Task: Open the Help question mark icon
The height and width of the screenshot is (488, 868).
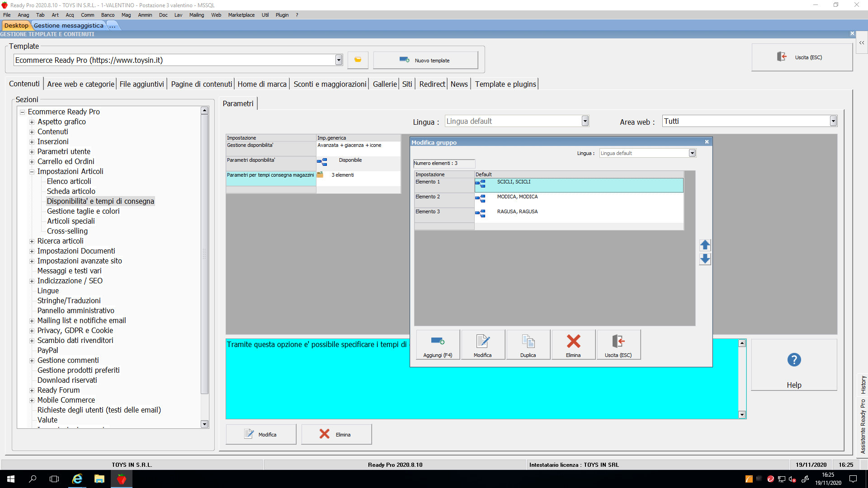Action: [794, 360]
